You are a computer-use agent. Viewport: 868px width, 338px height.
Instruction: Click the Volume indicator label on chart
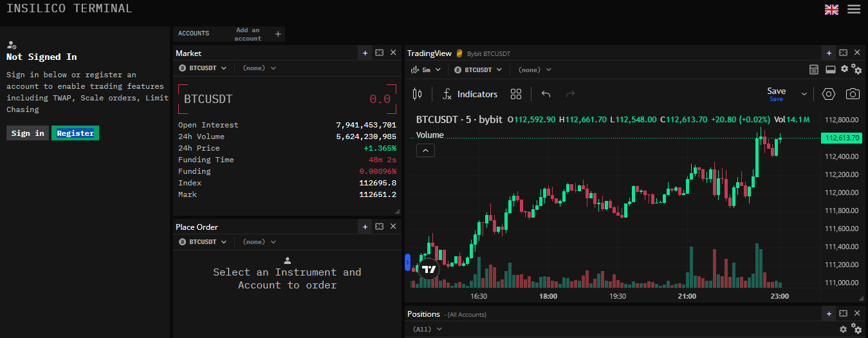pos(430,135)
